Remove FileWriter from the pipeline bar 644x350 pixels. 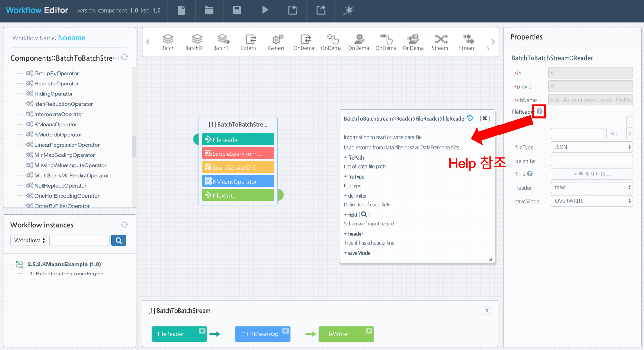(x=369, y=331)
